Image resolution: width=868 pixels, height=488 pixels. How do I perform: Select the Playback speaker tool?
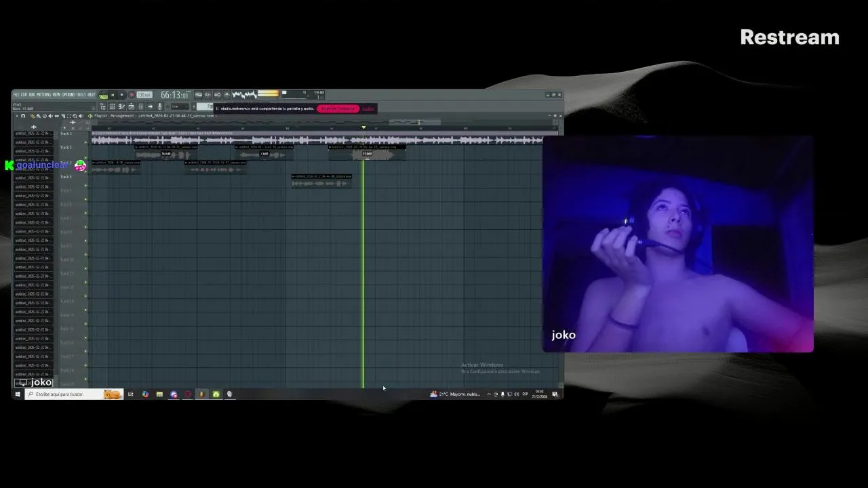(x=81, y=116)
